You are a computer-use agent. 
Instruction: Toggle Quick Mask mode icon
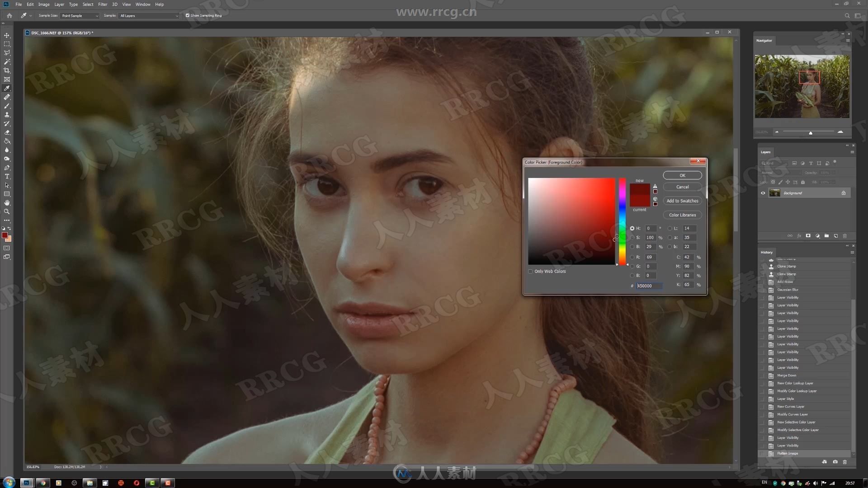pyautogui.click(x=7, y=248)
